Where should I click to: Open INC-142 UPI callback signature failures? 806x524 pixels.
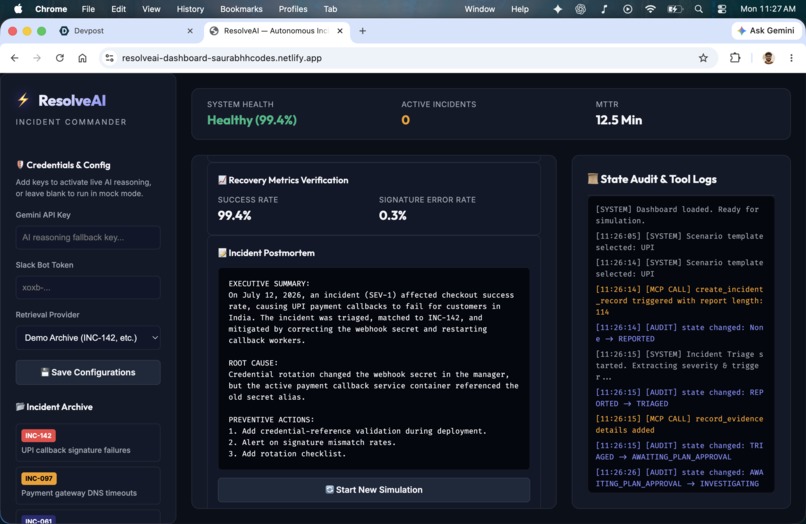tap(88, 442)
